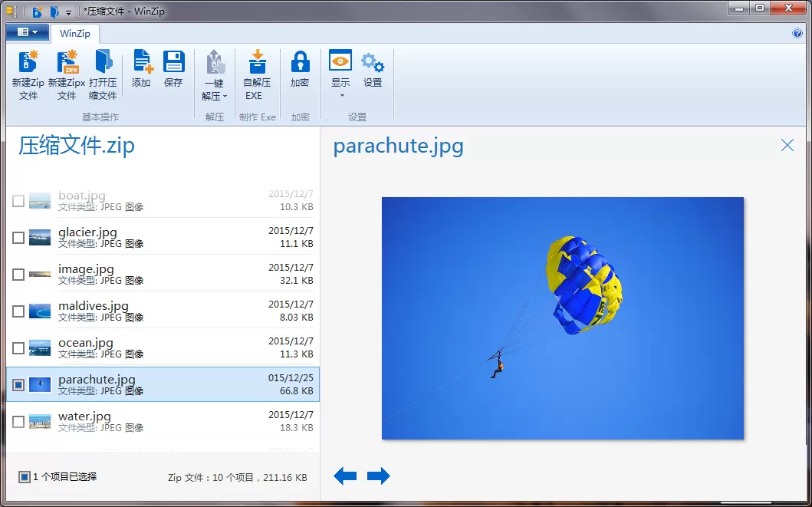Viewport: 812px width, 507px height.
Task: Click the one-click unzip (一键解压) icon
Action: [x=215, y=63]
